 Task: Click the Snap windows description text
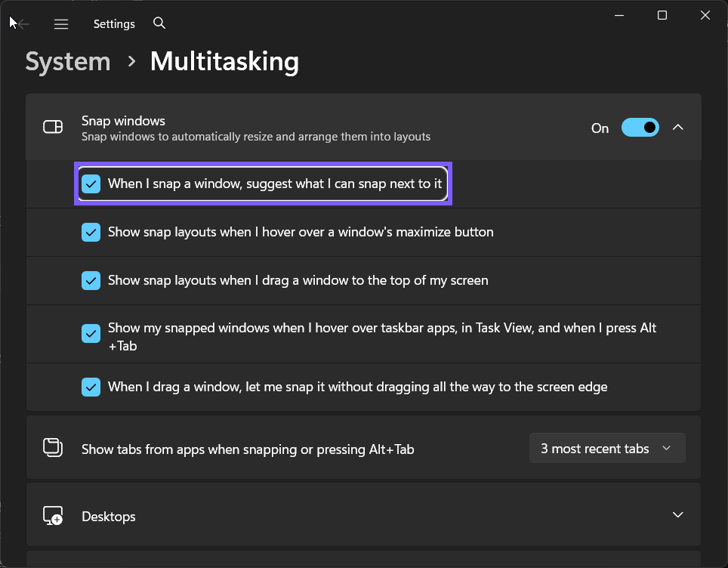coord(256,137)
